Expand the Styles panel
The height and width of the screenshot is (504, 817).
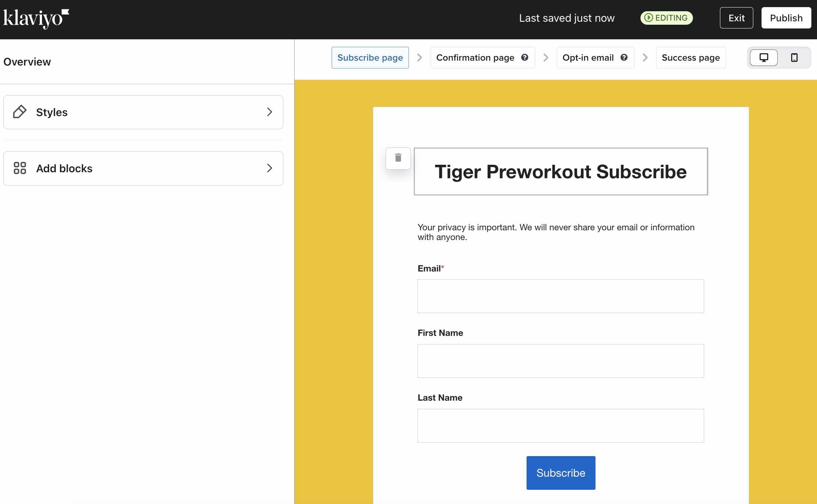click(269, 112)
